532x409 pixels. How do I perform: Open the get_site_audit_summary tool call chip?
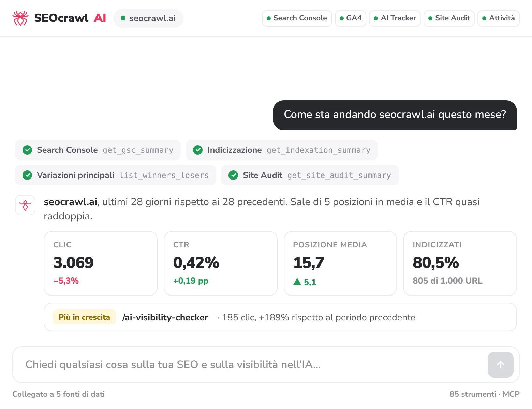click(310, 175)
